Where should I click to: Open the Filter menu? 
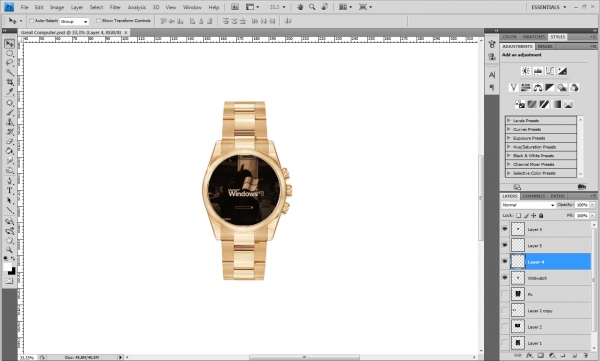(x=115, y=7)
